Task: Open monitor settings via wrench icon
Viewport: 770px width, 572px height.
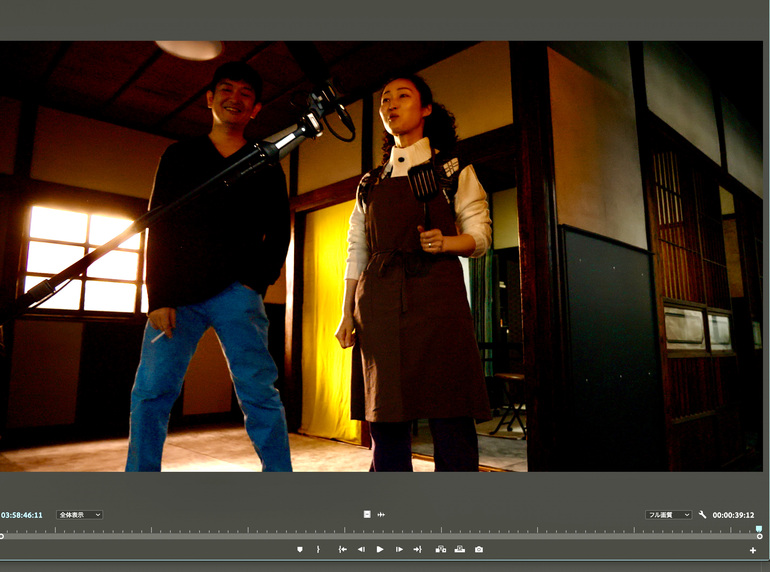Action: (x=703, y=515)
